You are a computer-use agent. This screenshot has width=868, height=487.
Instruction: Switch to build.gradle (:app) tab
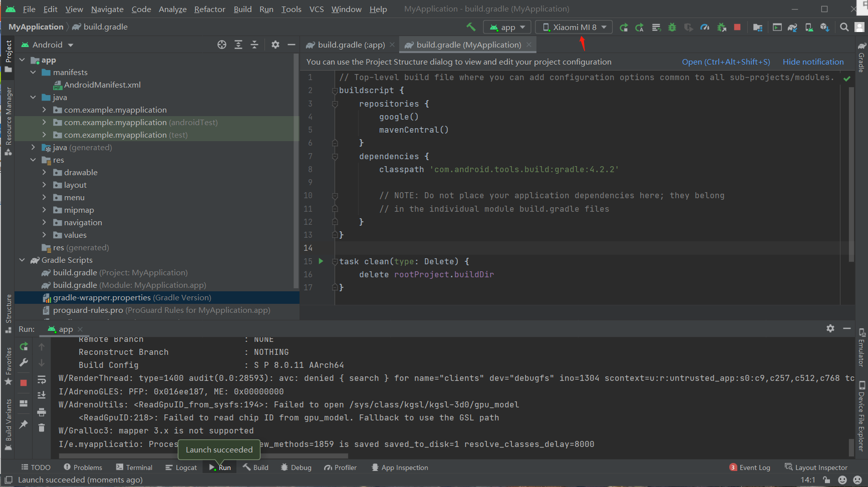coord(351,45)
